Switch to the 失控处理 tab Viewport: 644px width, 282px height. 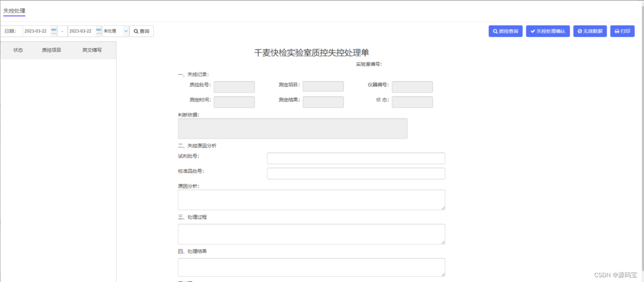(x=14, y=10)
